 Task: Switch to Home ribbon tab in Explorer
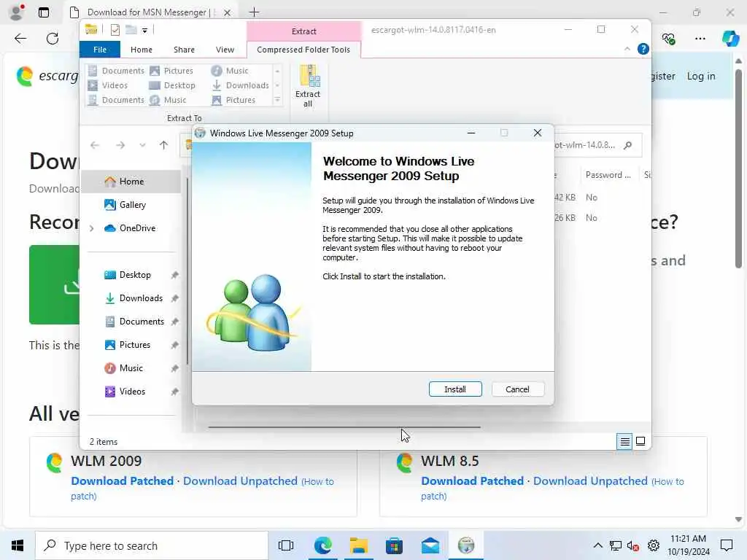point(142,50)
